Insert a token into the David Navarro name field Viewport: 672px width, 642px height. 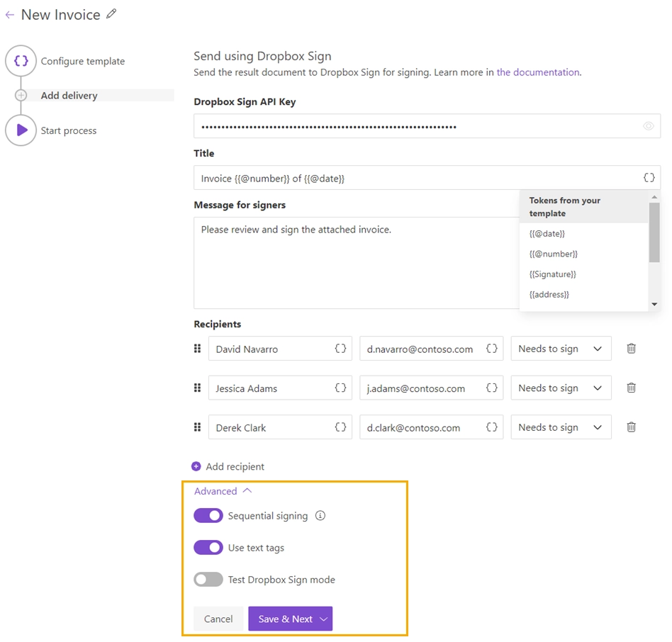point(340,349)
